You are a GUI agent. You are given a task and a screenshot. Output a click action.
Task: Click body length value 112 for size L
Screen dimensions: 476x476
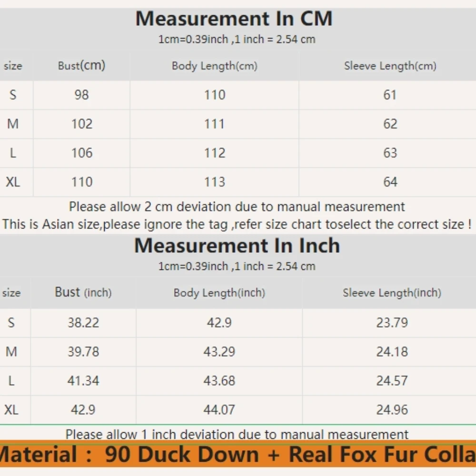215,153
